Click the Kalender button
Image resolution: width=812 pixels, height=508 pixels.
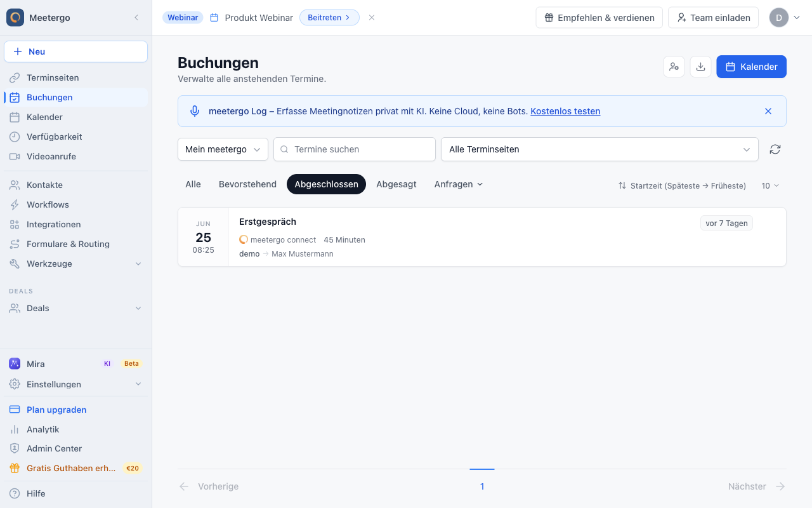(751, 67)
